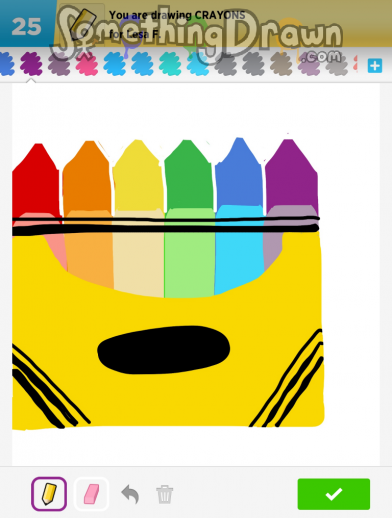Choose the hot pink color swatch
Image resolution: width=392 pixels, height=518 pixels.
(87, 63)
